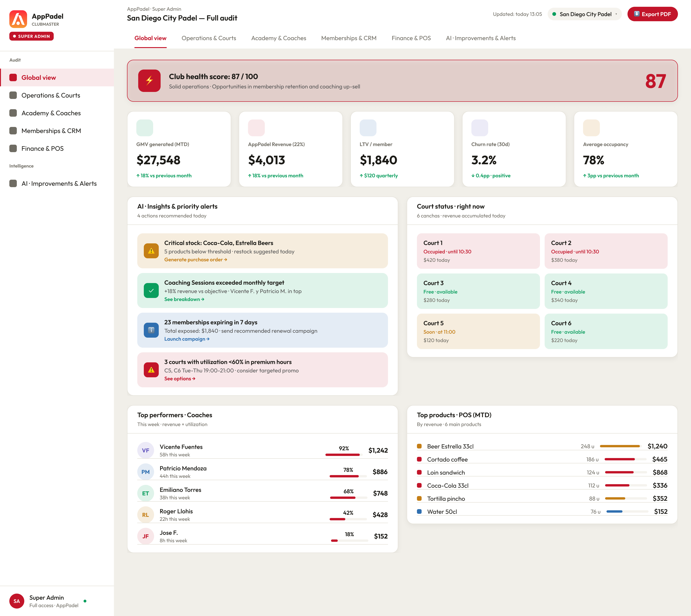The image size is (691, 616).
Task: Click the AI Improvements & Alerts sidebar icon
Action: tap(13, 183)
